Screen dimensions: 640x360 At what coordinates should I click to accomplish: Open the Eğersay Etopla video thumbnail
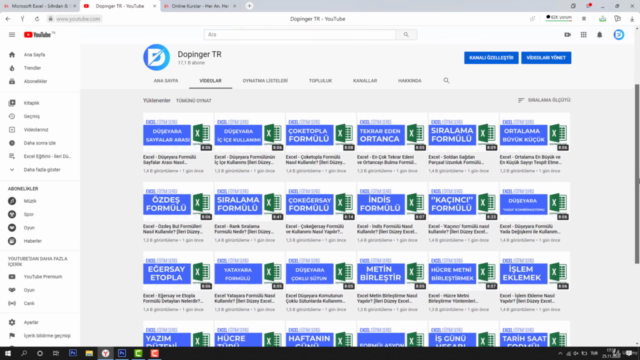(178, 271)
